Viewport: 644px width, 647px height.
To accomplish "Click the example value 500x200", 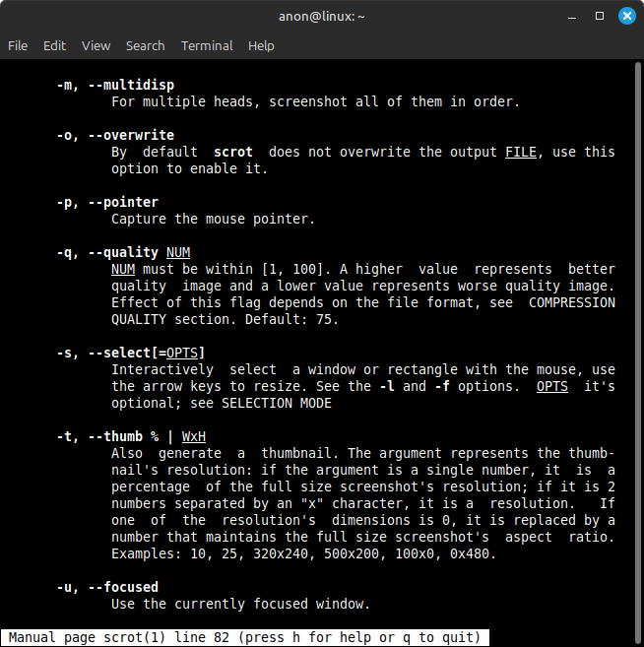I will click(x=352, y=553).
